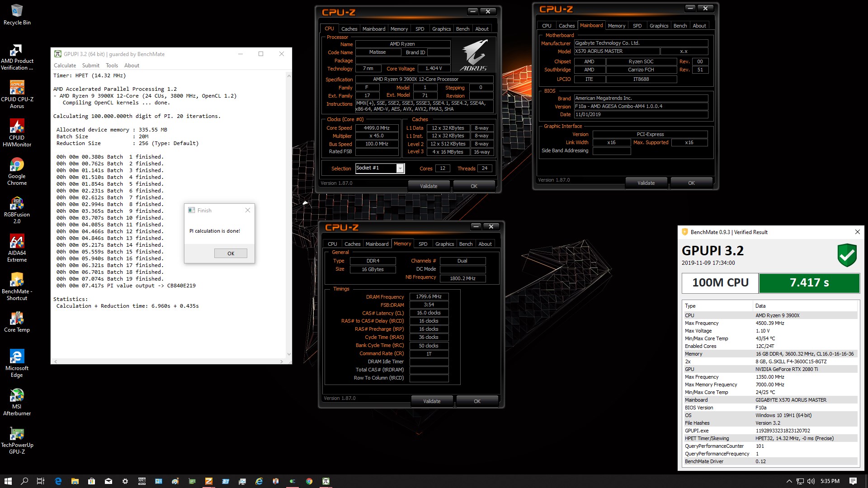Click OK in CPU tab CPU-Z window
The height and width of the screenshot is (488, 868).
pos(474,186)
